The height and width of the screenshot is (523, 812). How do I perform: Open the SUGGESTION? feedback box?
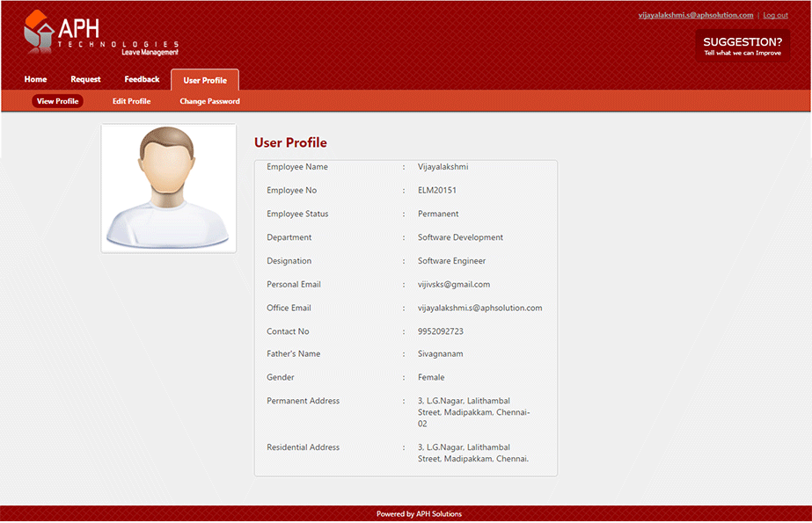[x=743, y=47]
